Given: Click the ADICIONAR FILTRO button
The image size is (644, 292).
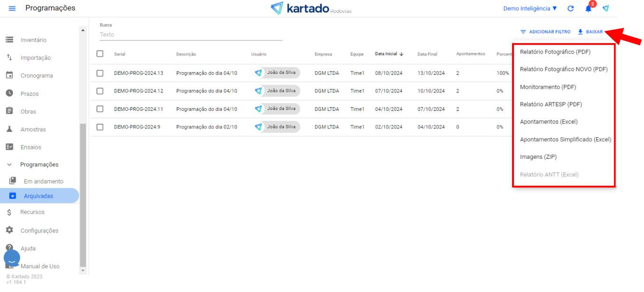Looking at the screenshot, I should [545, 32].
